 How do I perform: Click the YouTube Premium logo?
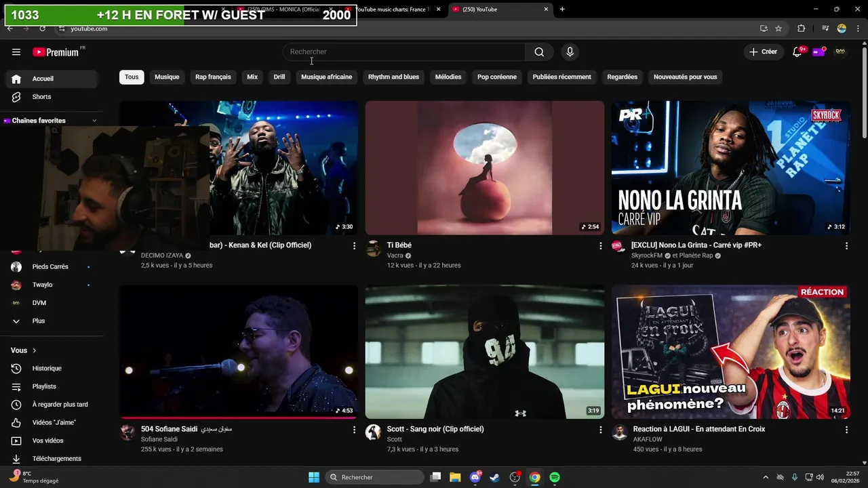click(x=56, y=52)
